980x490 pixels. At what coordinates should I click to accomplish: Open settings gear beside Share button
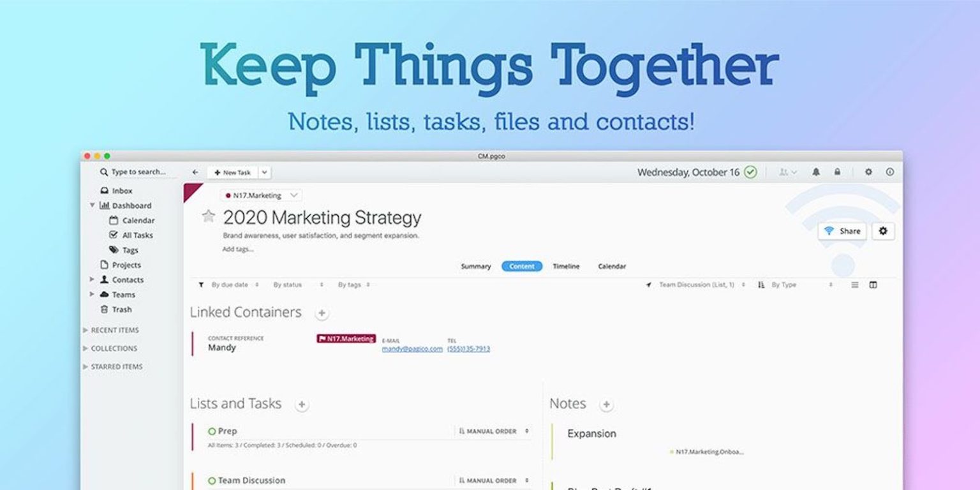[x=883, y=231]
